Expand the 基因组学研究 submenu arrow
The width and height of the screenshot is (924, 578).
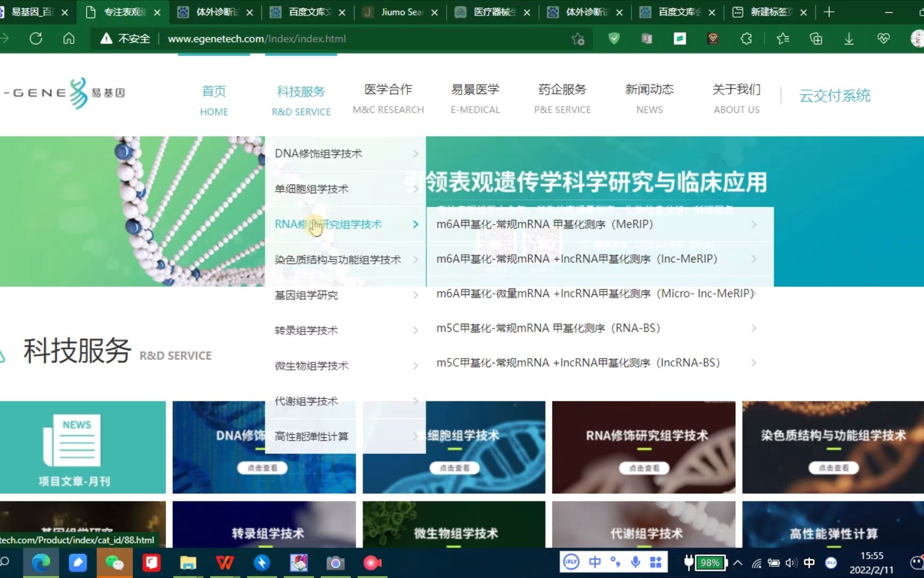point(415,295)
